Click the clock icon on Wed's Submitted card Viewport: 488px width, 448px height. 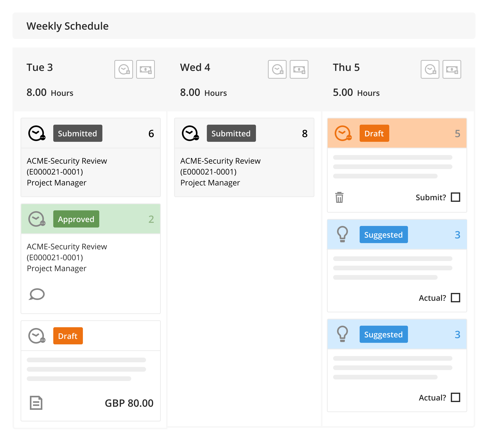[x=190, y=133]
